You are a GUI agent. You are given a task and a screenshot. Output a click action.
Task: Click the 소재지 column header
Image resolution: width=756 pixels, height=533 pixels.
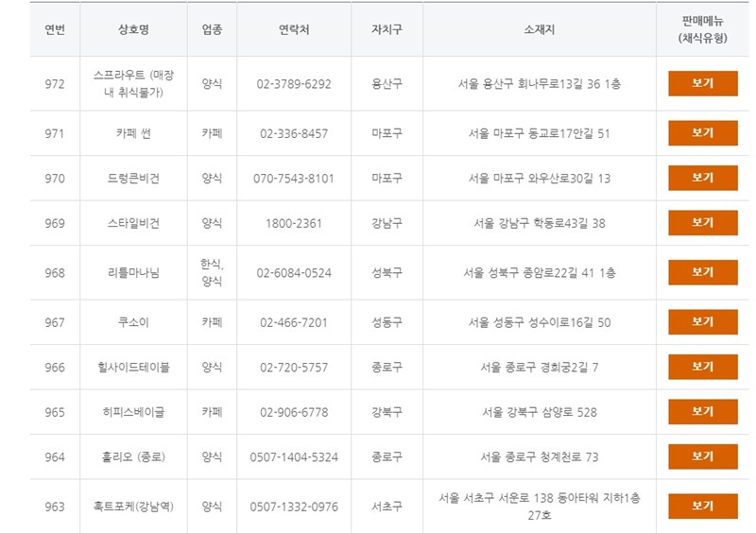click(x=539, y=29)
